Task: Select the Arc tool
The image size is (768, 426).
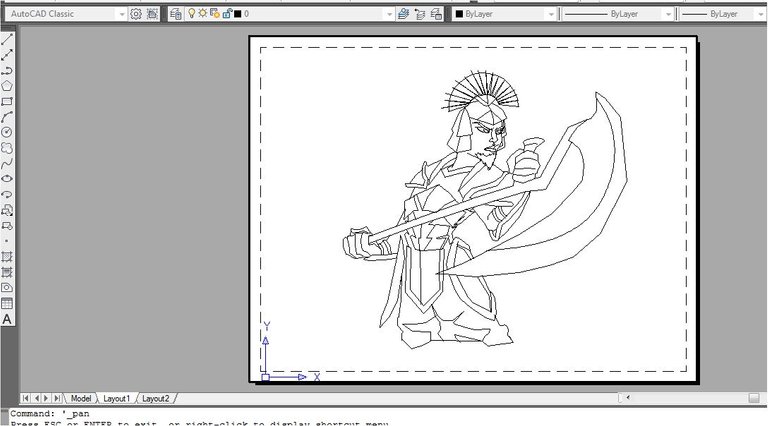Action: coord(7,117)
